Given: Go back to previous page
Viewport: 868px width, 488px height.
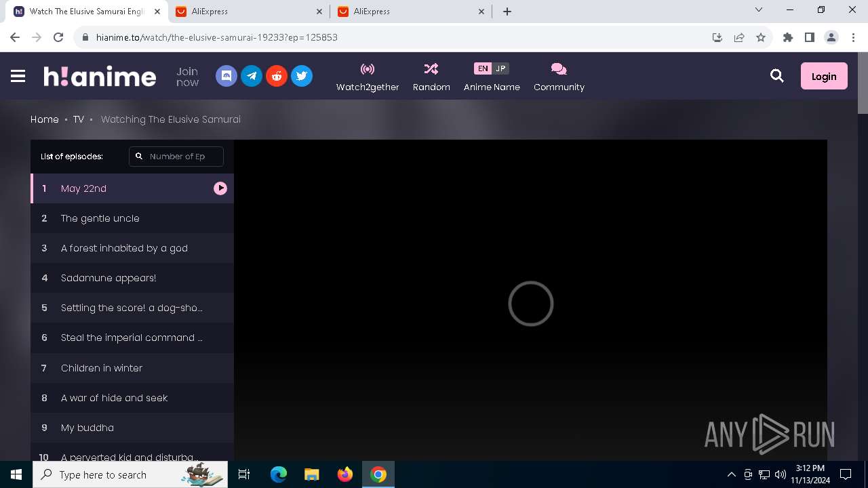Looking at the screenshot, I should 15,37.
